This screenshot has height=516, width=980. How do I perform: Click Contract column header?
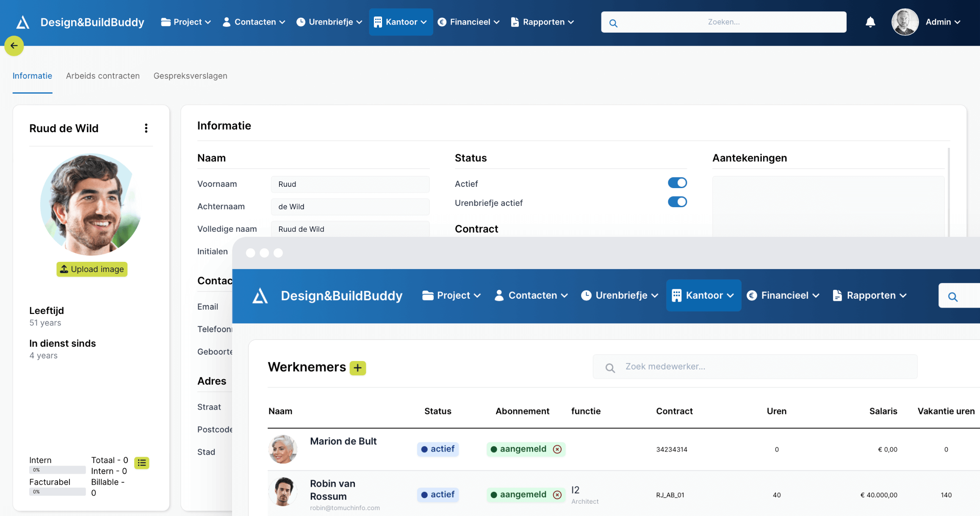coord(674,411)
